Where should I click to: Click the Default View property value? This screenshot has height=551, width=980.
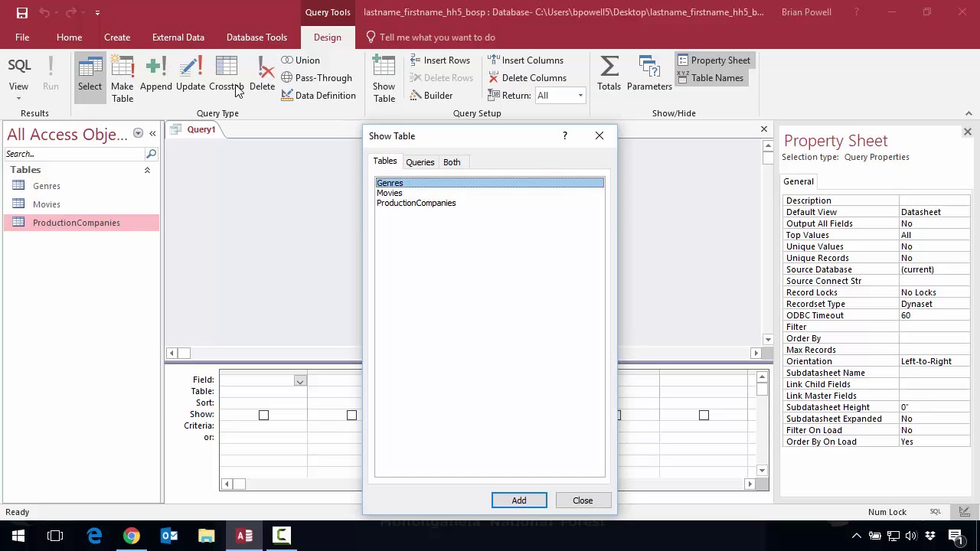(x=935, y=212)
